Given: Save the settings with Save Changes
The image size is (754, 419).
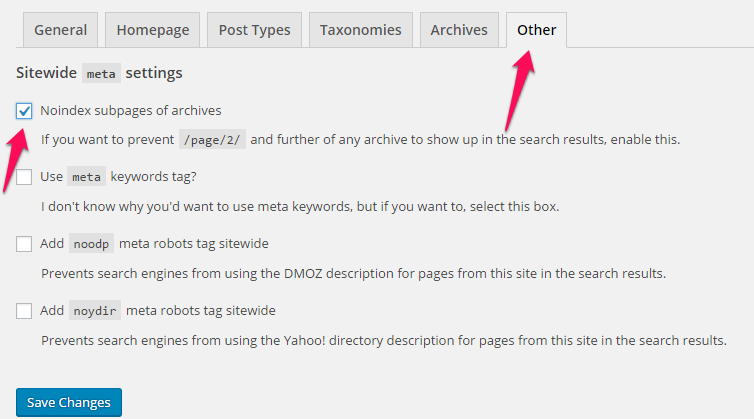Looking at the screenshot, I should pos(69,402).
